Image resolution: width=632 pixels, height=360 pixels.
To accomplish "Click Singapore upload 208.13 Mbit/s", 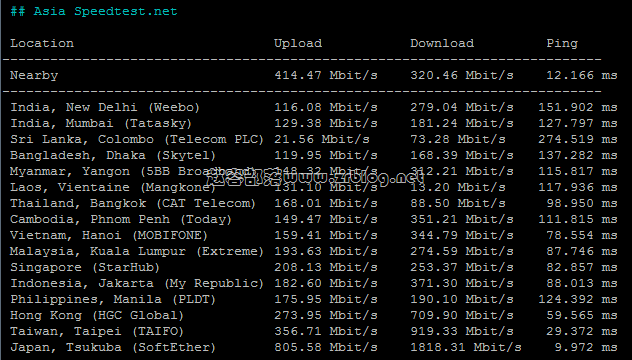I will pyautogui.click(x=326, y=267).
